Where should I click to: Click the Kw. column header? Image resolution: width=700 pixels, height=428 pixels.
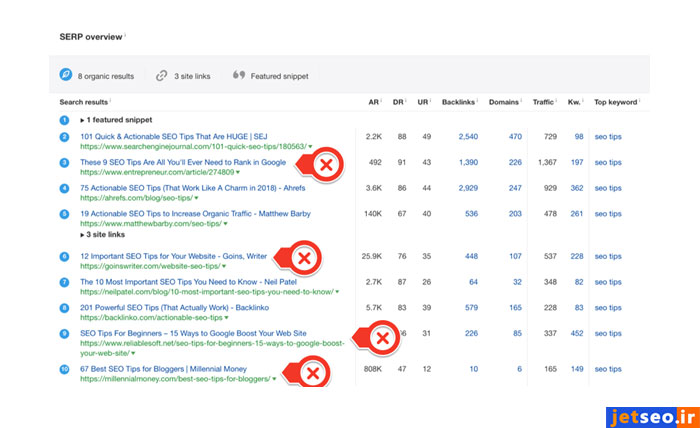pyautogui.click(x=574, y=102)
